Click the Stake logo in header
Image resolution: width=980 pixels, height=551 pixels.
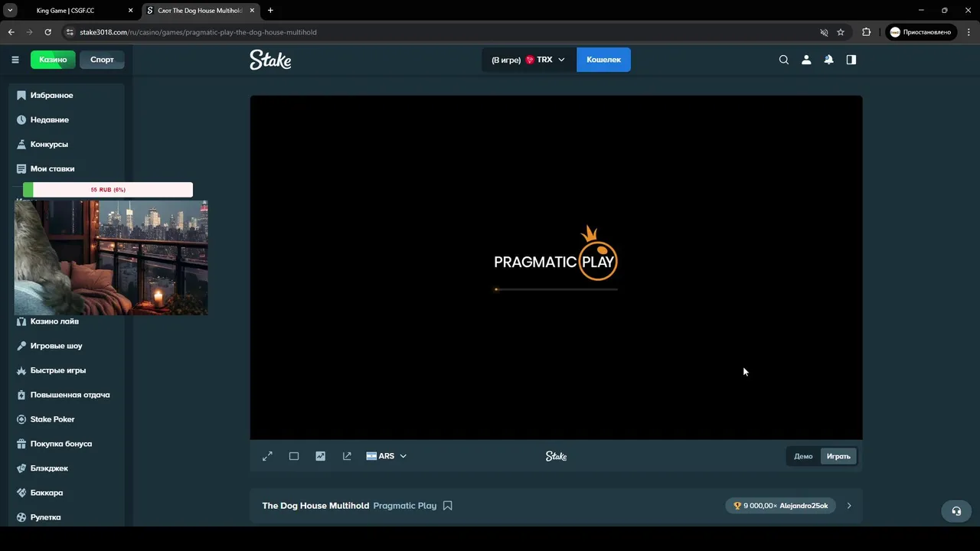(270, 60)
